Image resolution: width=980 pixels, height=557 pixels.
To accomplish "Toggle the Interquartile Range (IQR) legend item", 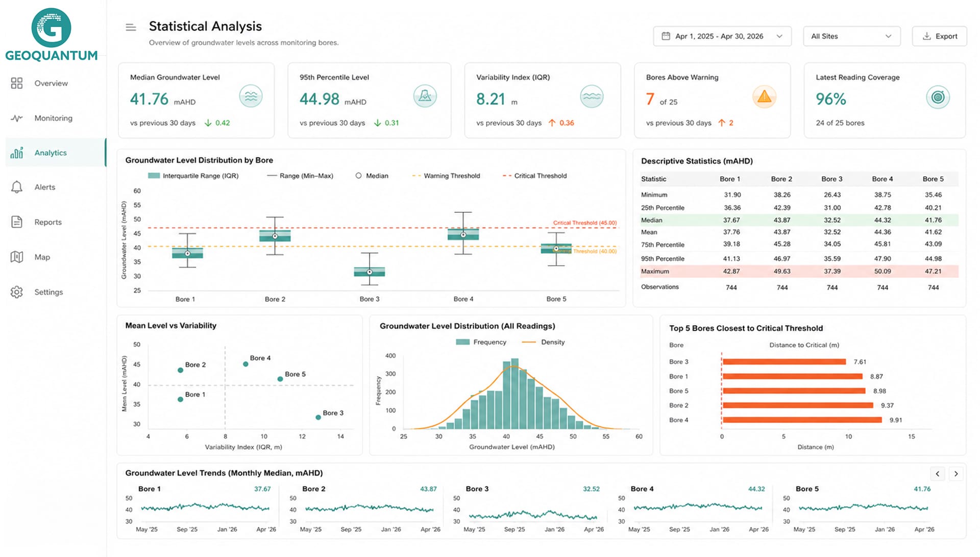I will pyautogui.click(x=193, y=176).
